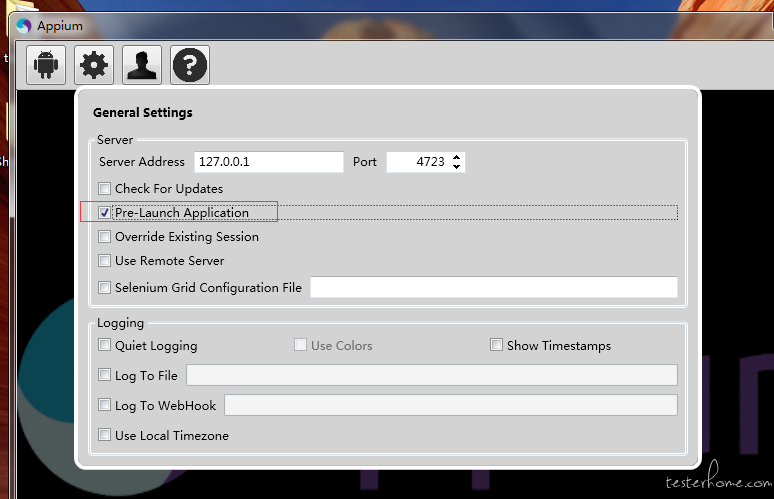Enable Log To WebHook checkbox

pos(104,405)
